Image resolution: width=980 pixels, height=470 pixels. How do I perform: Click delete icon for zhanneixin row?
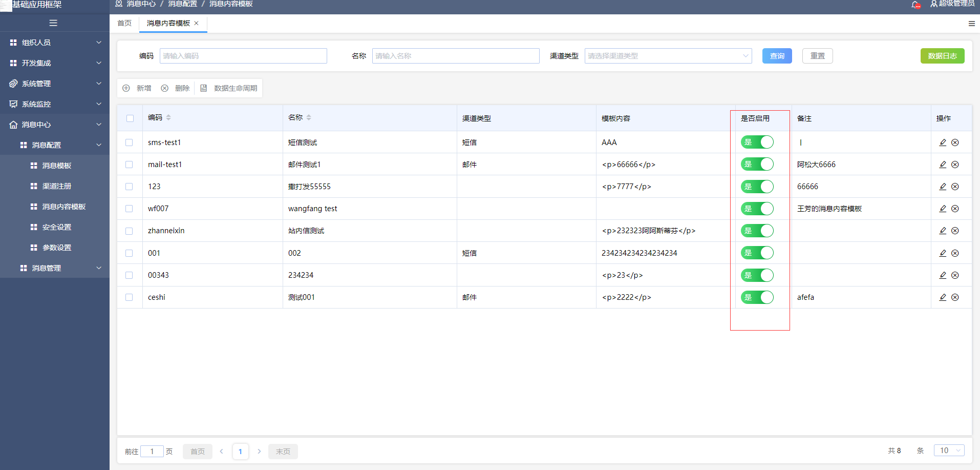[955, 231]
